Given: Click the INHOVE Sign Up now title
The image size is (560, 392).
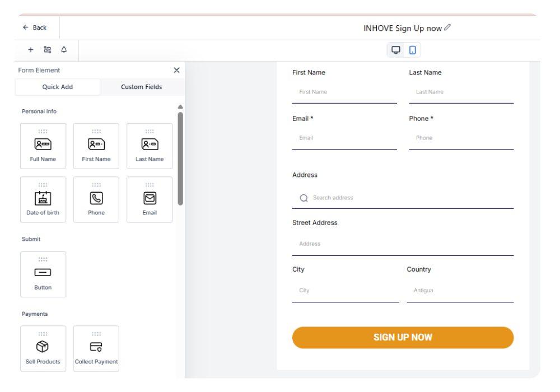Looking at the screenshot, I should point(403,28).
